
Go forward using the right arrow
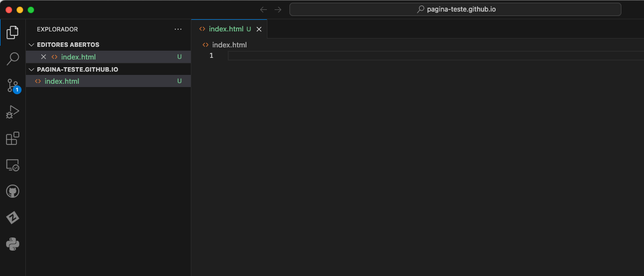(278, 9)
